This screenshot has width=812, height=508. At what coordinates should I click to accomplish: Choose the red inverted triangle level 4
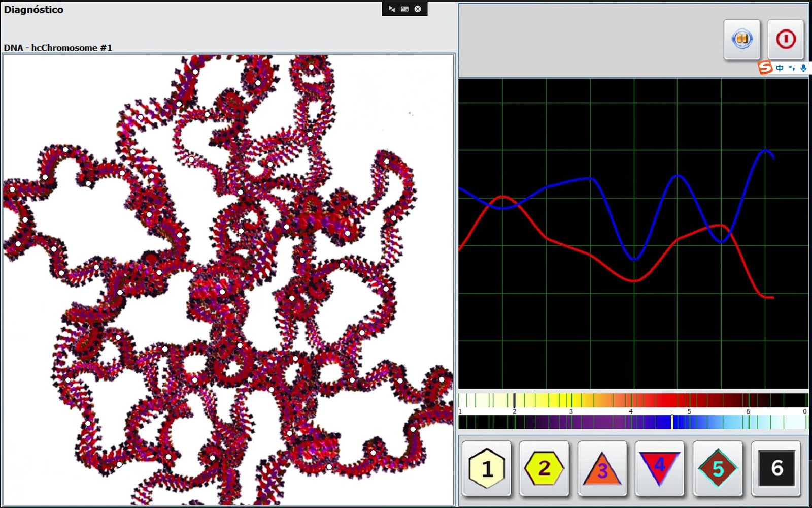pyautogui.click(x=659, y=467)
